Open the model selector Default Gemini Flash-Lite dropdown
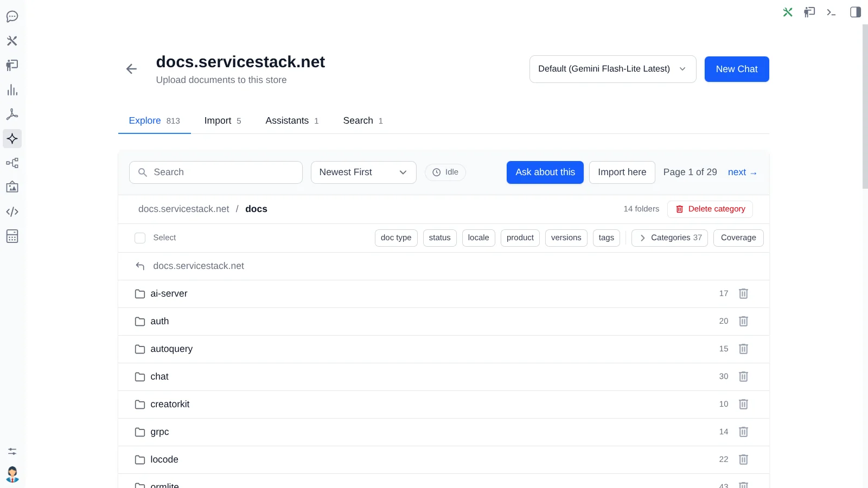 [x=612, y=69]
